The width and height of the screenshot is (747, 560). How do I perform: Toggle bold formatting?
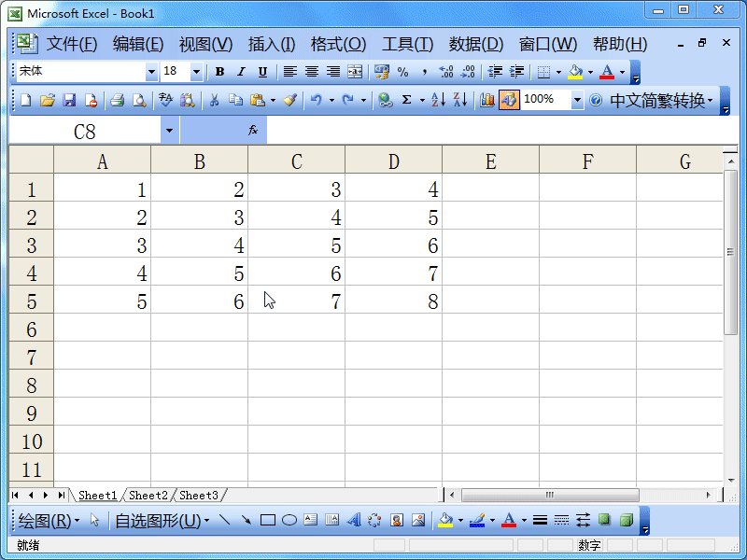(219, 72)
